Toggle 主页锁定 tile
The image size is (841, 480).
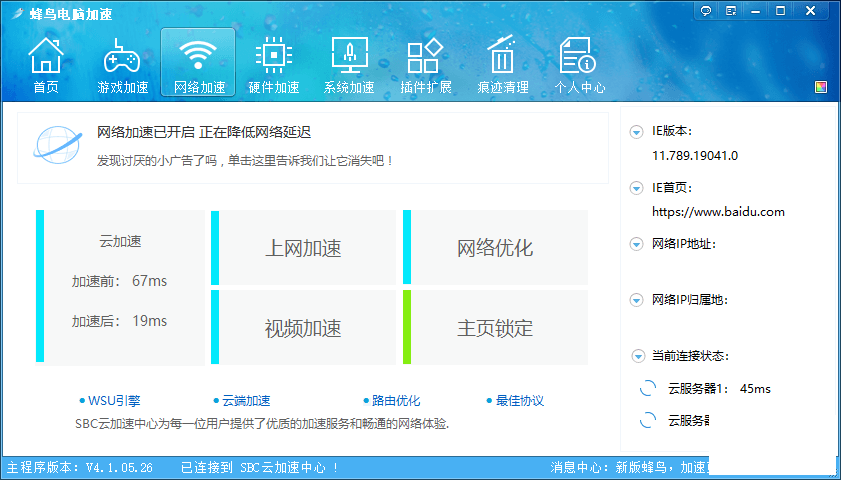point(495,328)
